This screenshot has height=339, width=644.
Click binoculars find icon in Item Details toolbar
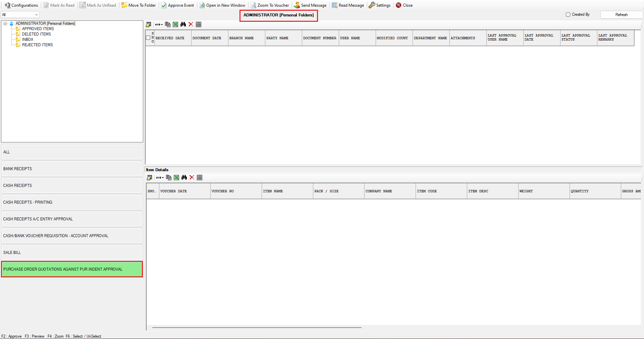tap(184, 178)
